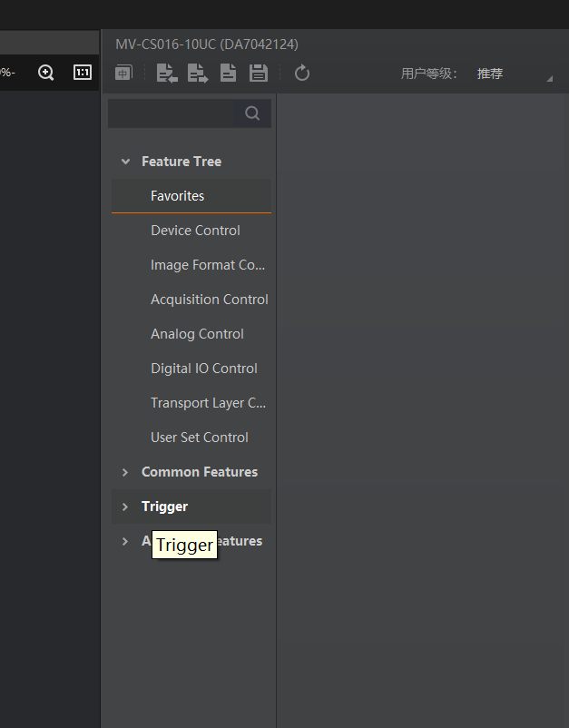Open Device Control category
Image resolution: width=569 pixels, height=728 pixels.
pyautogui.click(x=195, y=231)
